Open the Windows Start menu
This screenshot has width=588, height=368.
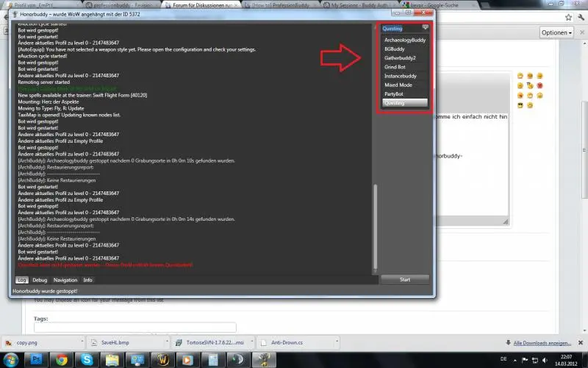tap(10, 359)
